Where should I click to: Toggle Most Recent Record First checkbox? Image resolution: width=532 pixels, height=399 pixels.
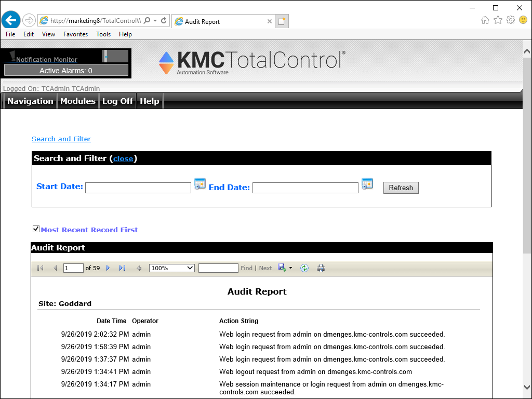tap(36, 229)
